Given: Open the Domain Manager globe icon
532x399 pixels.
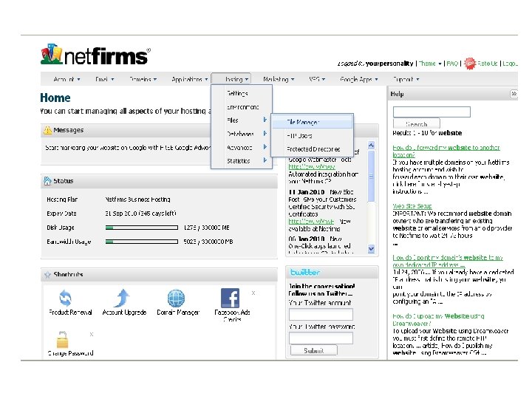Looking at the screenshot, I should [x=176, y=299].
